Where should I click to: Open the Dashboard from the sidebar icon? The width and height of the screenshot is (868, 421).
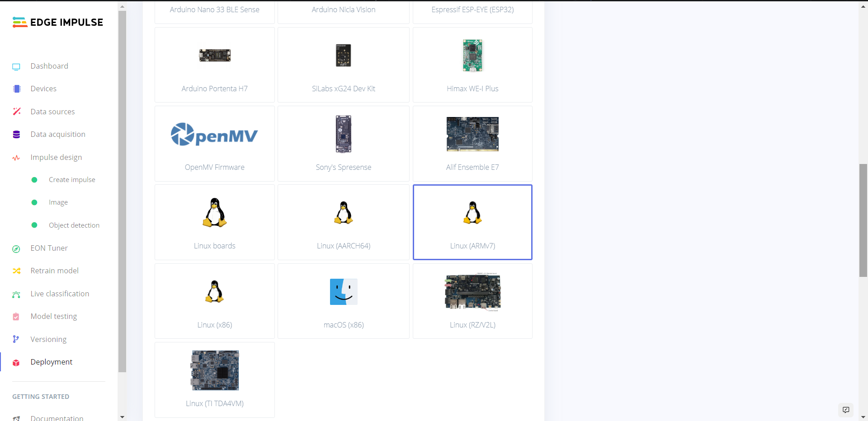(16, 66)
